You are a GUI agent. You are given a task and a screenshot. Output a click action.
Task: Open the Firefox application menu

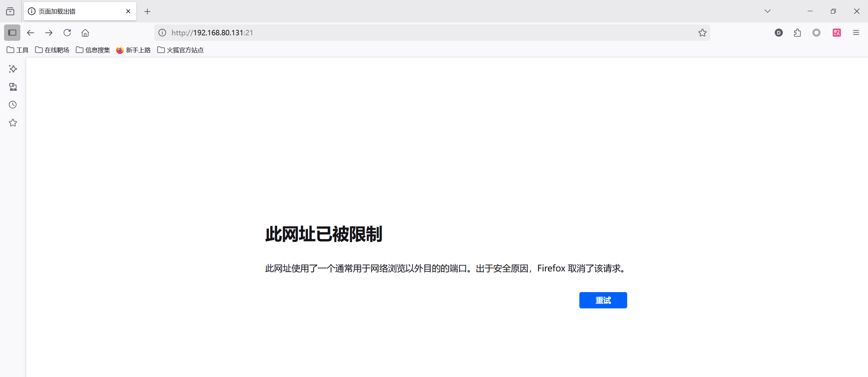click(x=856, y=33)
